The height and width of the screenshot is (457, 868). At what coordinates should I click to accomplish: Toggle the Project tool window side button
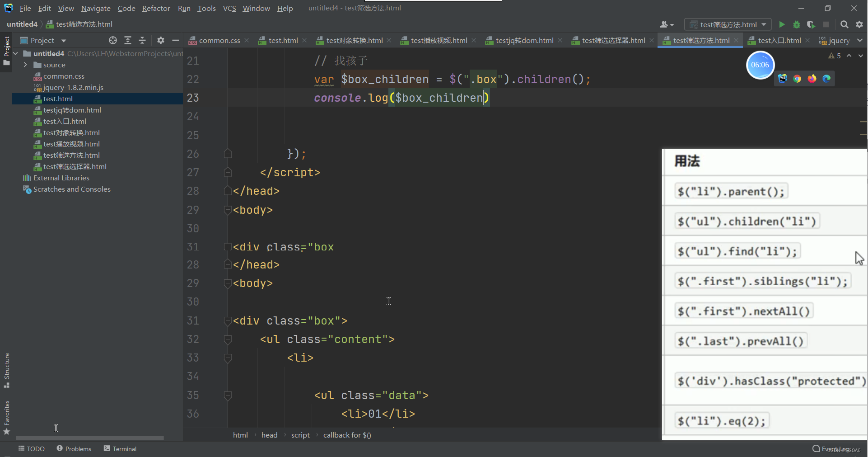point(6,51)
